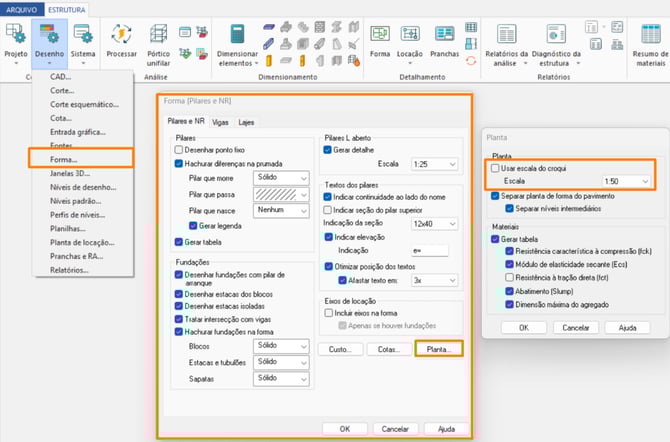This screenshot has width=670, height=442.
Task: Check Incluir eixos na forma
Action: tap(328, 312)
